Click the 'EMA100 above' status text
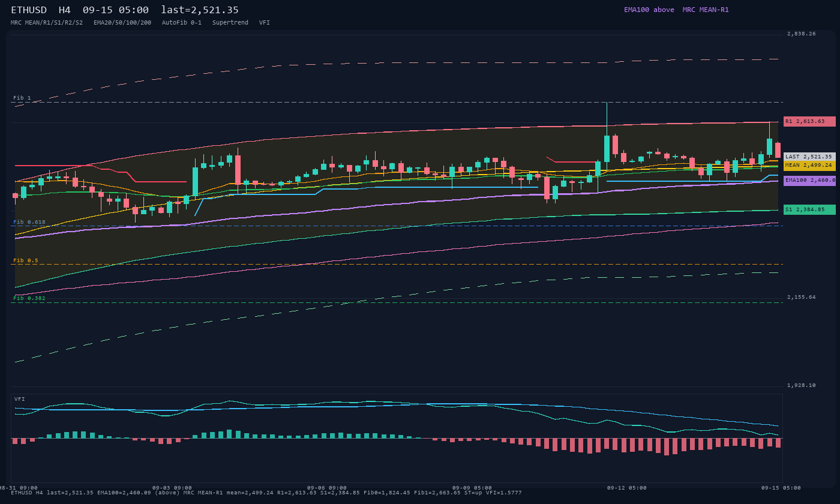Image resolution: width=840 pixels, height=504 pixels. pyautogui.click(x=649, y=10)
